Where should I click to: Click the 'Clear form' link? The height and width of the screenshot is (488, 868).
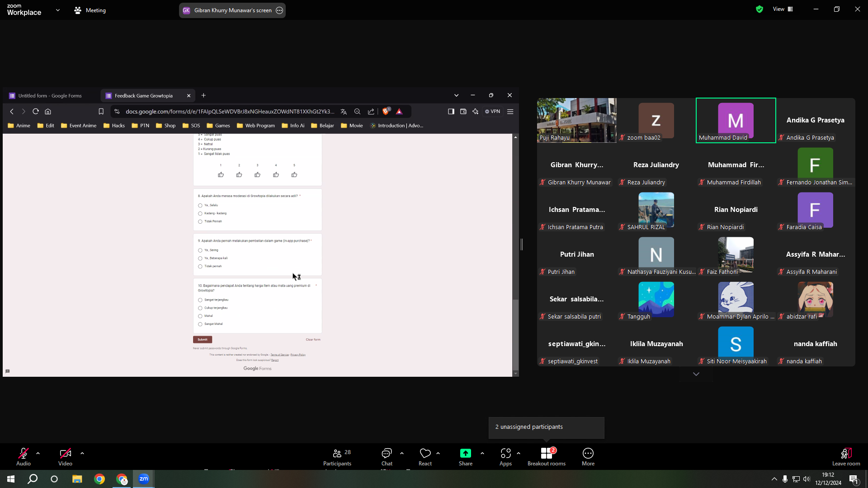pos(313,340)
